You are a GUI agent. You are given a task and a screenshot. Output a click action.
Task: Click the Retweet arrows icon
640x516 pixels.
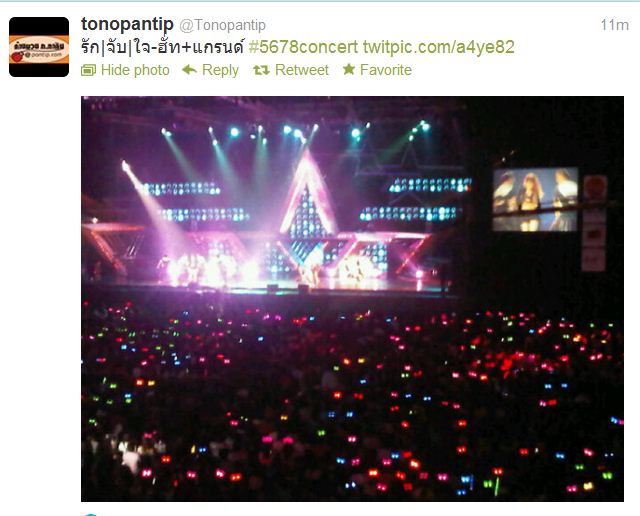coord(261,70)
